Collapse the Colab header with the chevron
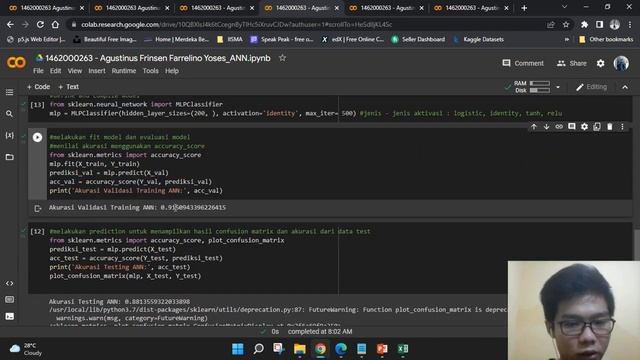640x360 pixels. (x=625, y=87)
